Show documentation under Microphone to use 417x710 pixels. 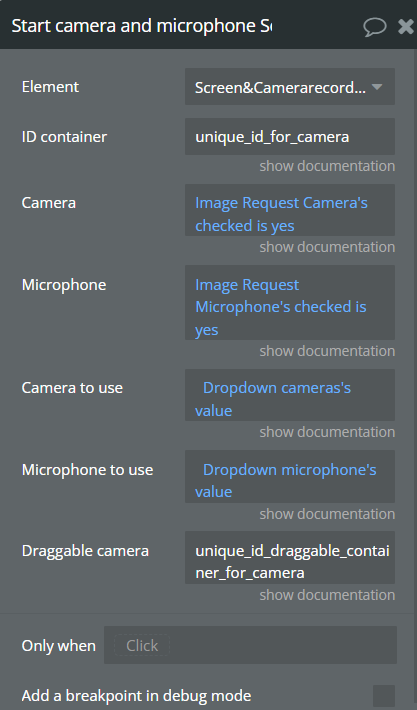(x=327, y=514)
